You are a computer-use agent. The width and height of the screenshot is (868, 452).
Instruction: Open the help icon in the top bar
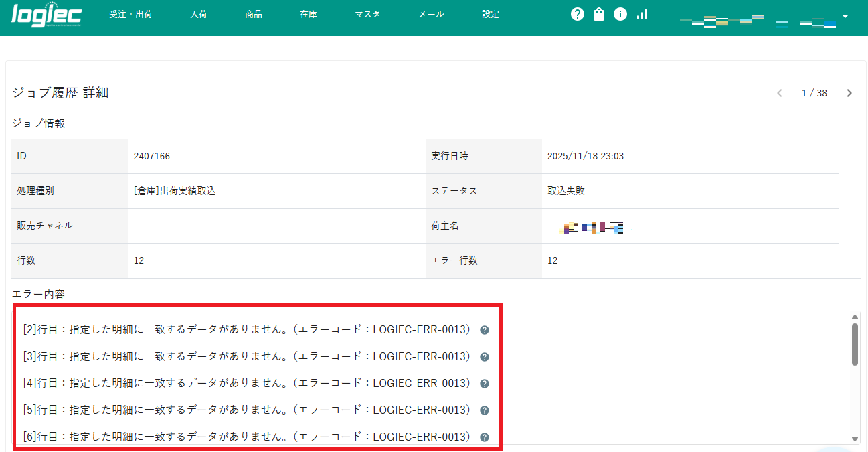577,14
